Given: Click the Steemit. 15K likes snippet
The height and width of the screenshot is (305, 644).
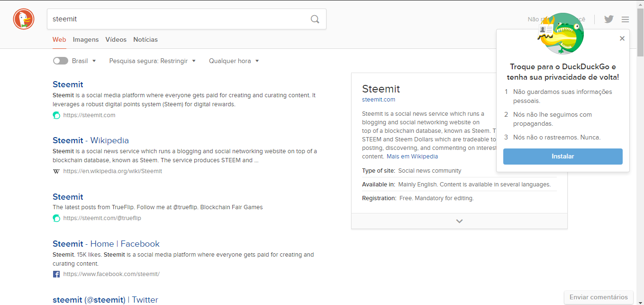Looking at the screenshot, I should 183,259.
